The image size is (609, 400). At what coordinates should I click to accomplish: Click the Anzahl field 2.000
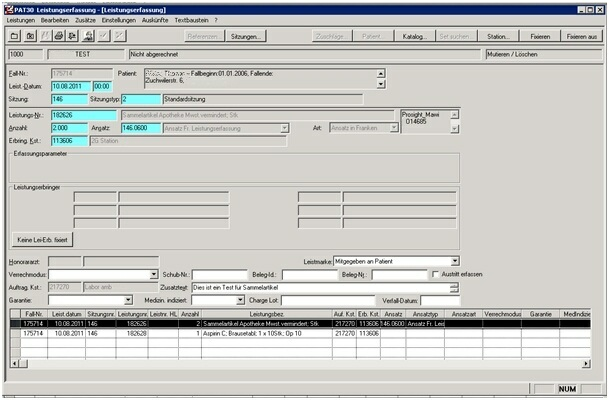(69, 128)
